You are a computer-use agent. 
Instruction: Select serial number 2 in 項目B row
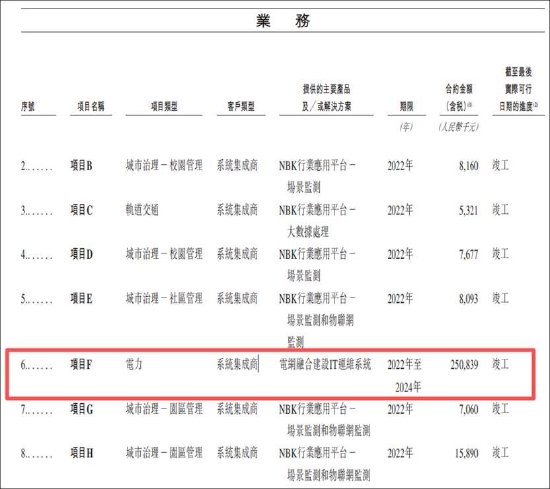click(x=36, y=166)
